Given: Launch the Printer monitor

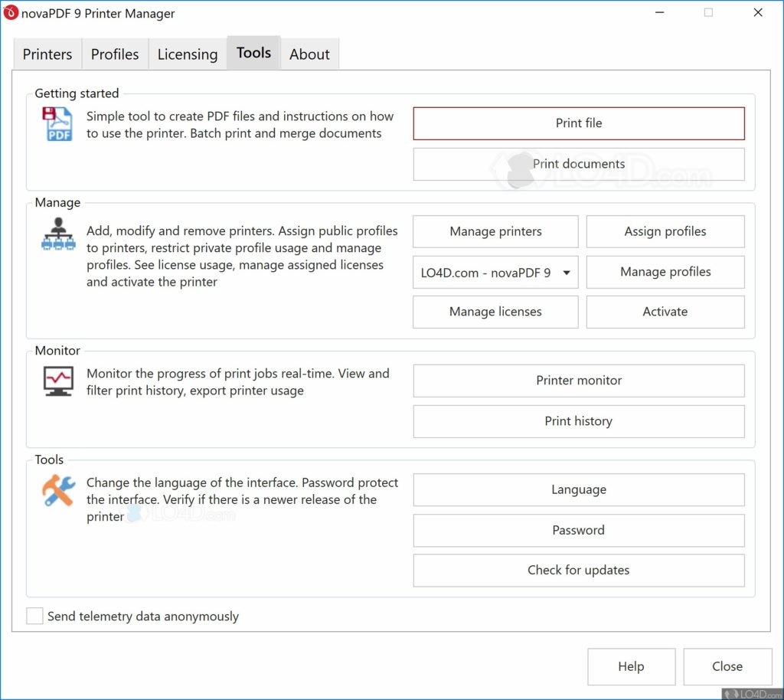Looking at the screenshot, I should coord(579,381).
